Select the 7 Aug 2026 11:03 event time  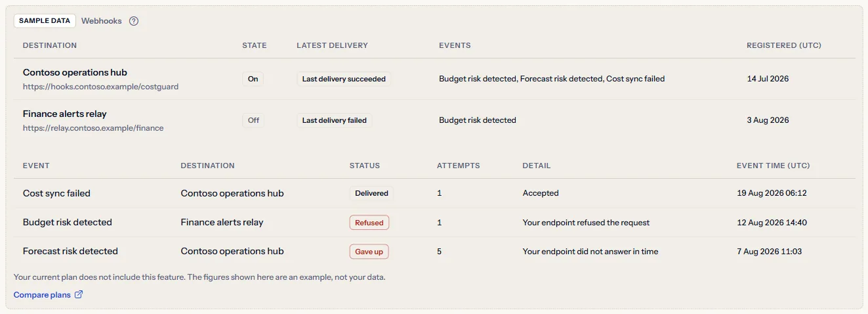coord(769,252)
